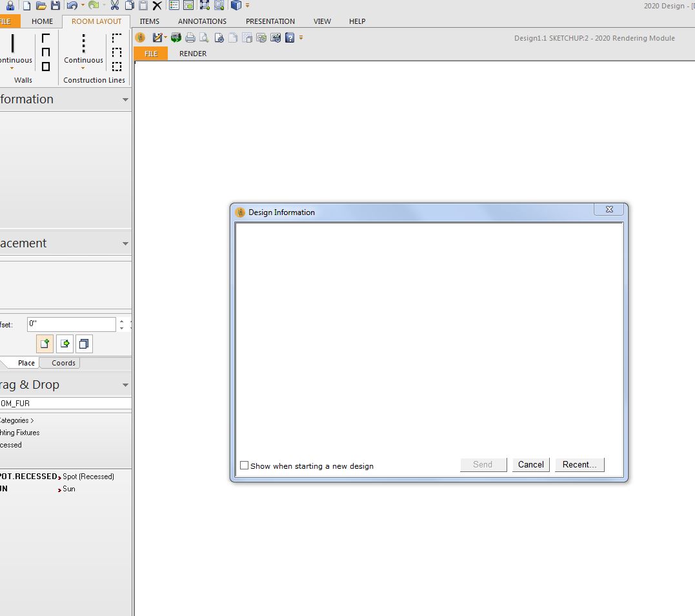Click the Offset input field
695x616 pixels.
pos(71,324)
